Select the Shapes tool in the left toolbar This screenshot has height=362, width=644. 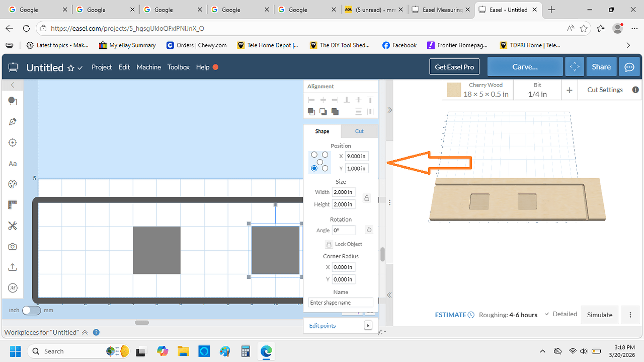coord(13,101)
